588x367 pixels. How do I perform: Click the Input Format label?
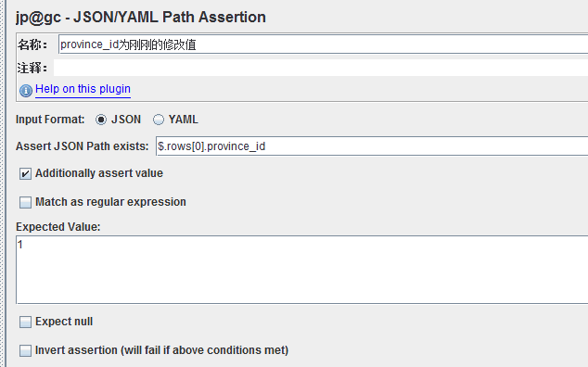pyautogui.click(x=50, y=120)
